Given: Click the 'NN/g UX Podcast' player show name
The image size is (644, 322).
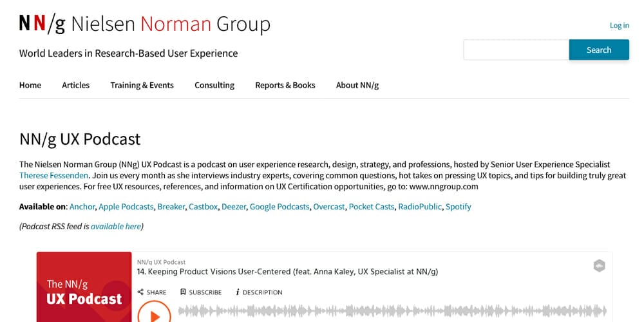Looking at the screenshot, I should (162, 262).
